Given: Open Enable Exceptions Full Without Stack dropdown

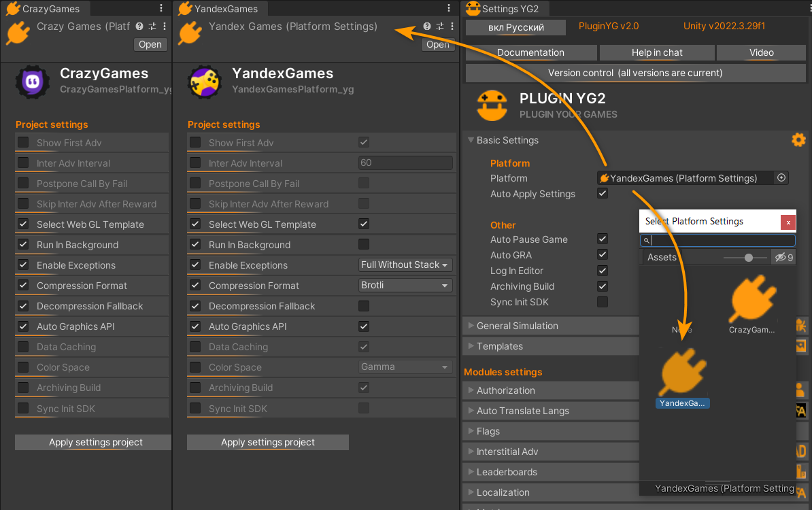Looking at the screenshot, I should (405, 265).
